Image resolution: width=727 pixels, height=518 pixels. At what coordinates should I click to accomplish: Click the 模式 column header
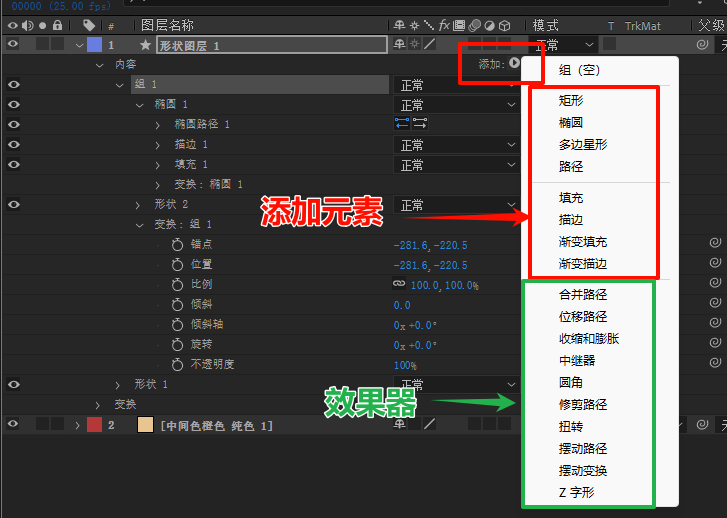point(546,25)
